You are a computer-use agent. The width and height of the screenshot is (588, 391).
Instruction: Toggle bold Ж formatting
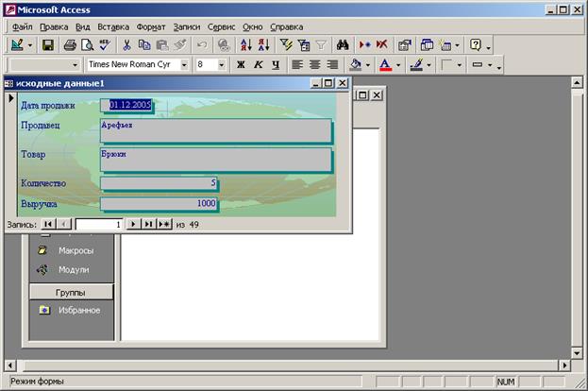click(241, 65)
